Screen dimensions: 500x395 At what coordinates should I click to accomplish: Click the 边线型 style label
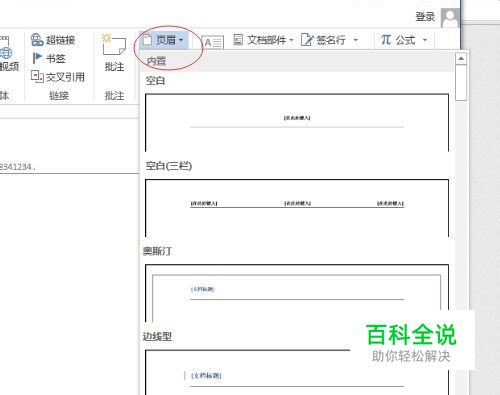point(157,336)
